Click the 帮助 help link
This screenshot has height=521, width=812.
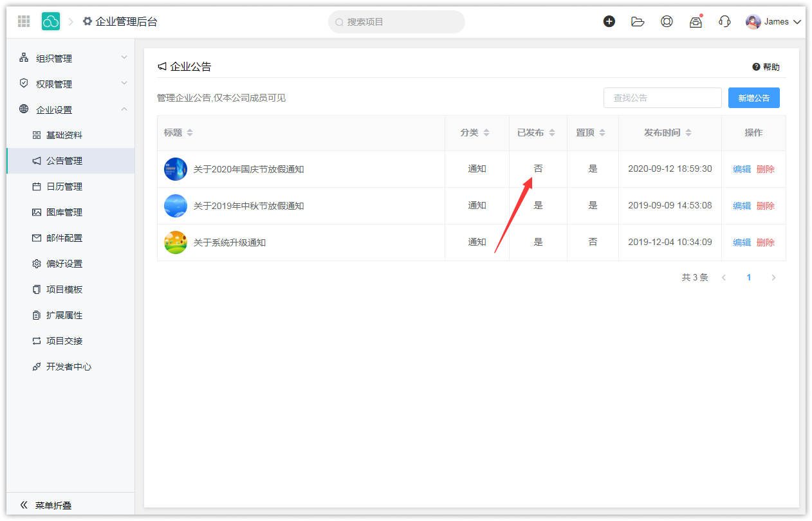(x=766, y=67)
